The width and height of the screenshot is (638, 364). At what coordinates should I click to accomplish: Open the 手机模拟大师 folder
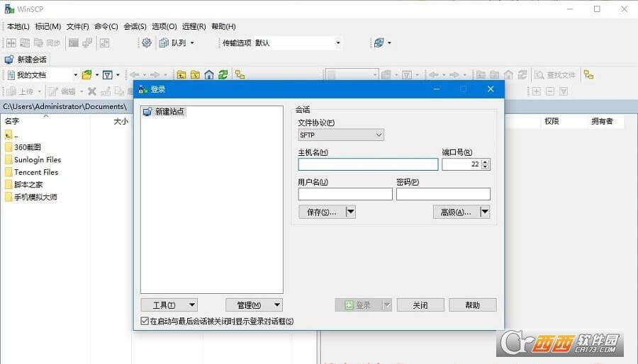(x=31, y=197)
